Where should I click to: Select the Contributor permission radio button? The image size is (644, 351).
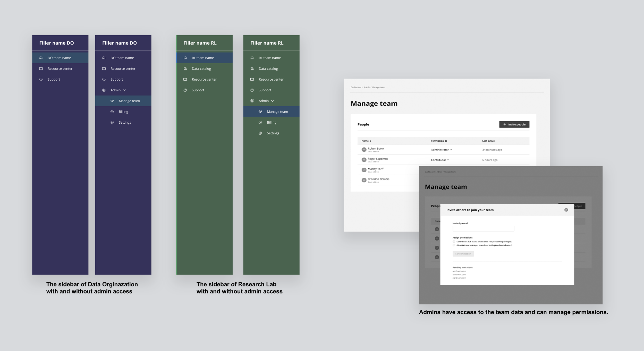[x=454, y=242]
